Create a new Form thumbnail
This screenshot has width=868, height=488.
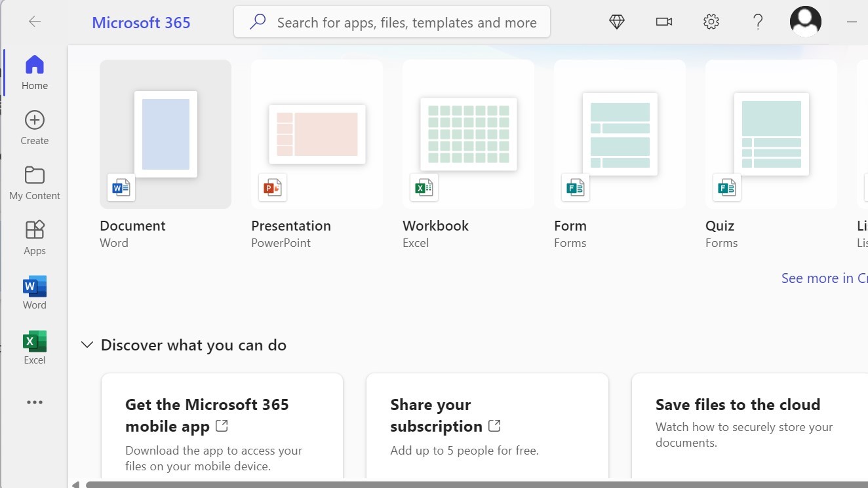tap(620, 134)
